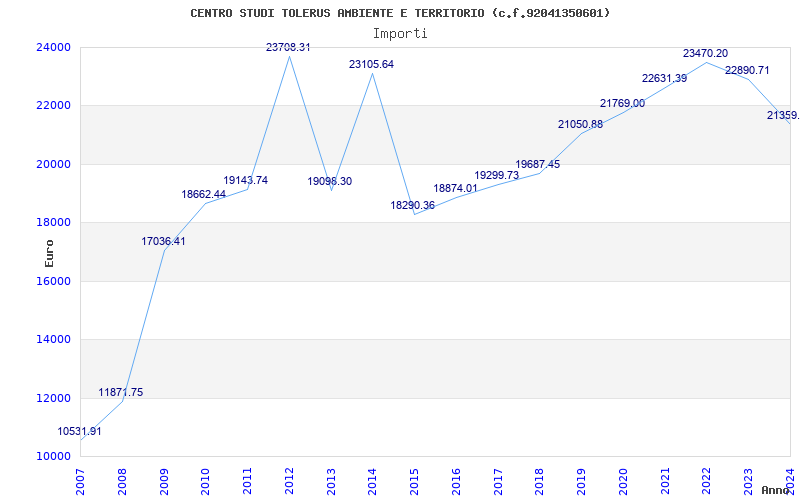The image size is (800, 500).
Task: Select the 23105.64 value label
Action: point(371,64)
